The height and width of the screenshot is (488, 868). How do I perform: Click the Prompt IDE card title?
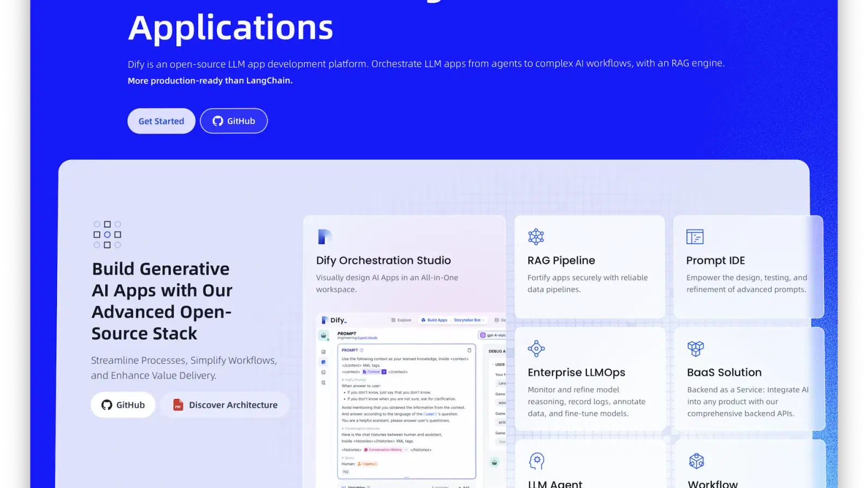716,261
